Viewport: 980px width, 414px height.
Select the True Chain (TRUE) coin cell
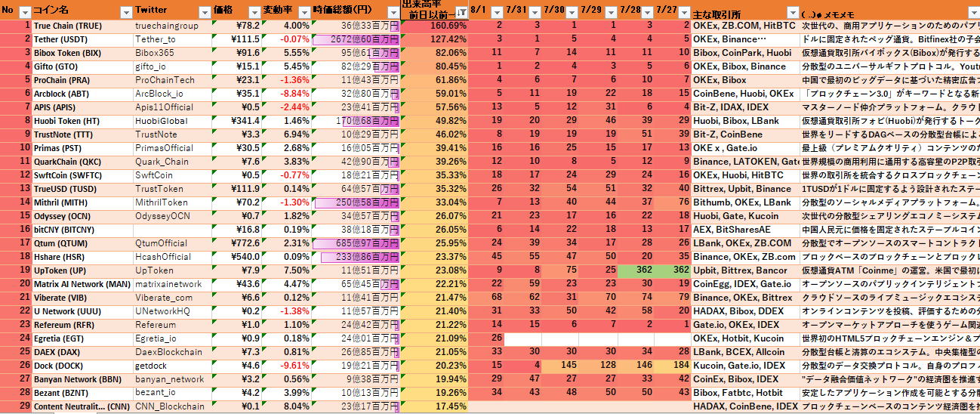(68, 26)
